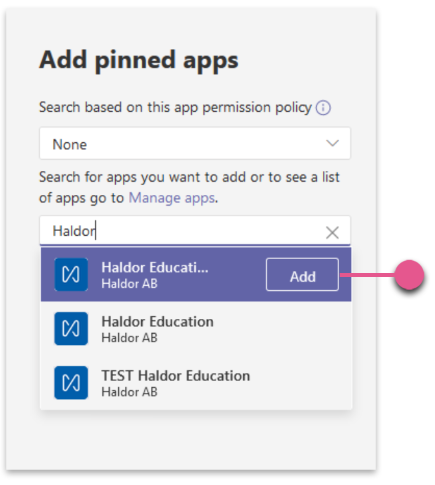Click the pink callout dot marker
The image size is (435, 485).
pos(409,275)
